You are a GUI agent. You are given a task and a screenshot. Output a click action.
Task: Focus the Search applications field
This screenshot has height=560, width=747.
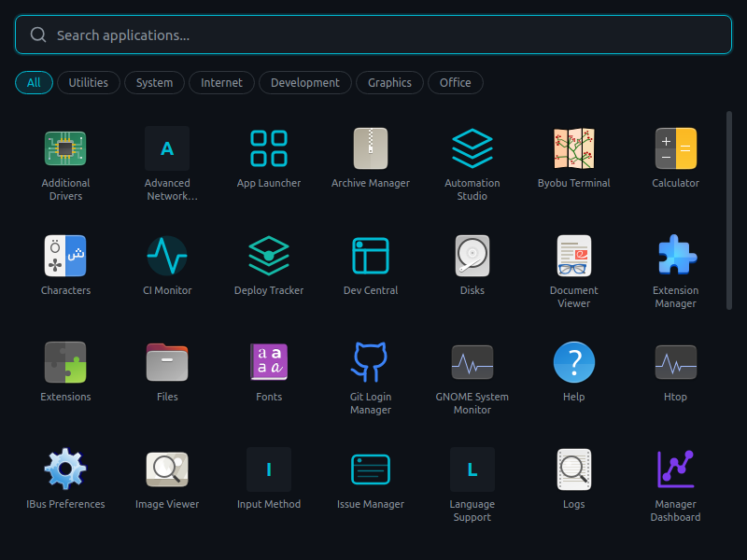point(373,35)
